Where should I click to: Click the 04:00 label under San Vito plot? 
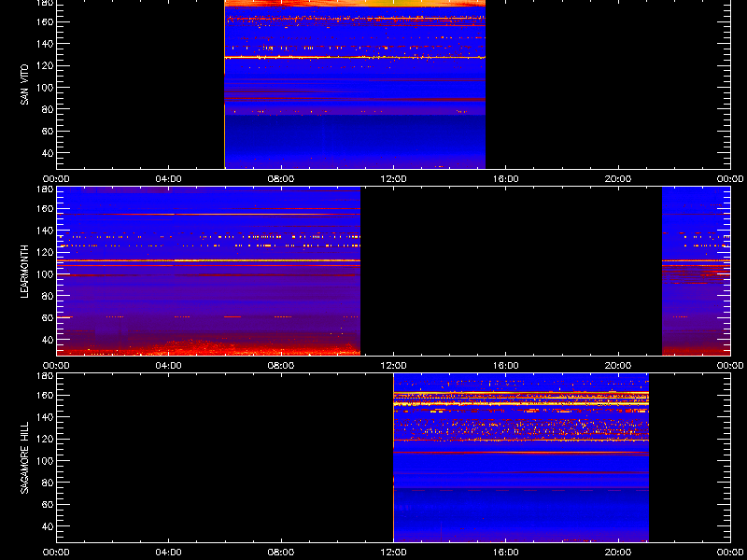169,179
